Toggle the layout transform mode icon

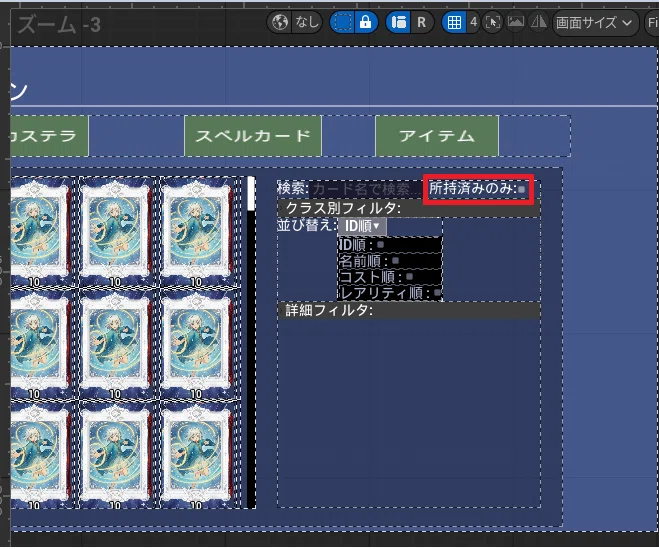398,22
